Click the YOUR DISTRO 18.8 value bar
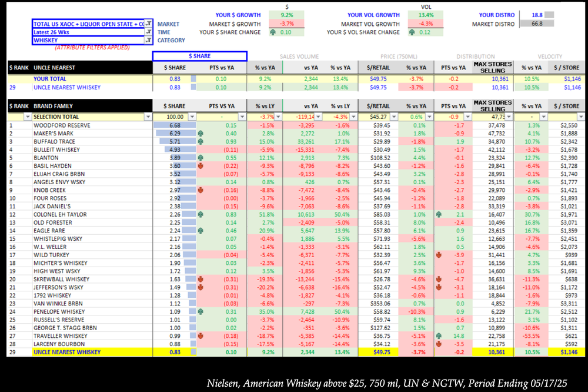Screen dimensions: 588x392 click(549, 15)
